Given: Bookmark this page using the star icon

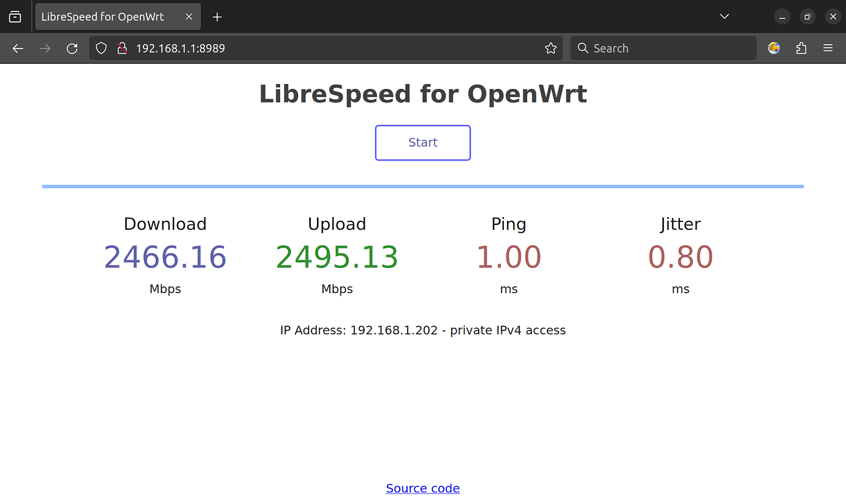Looking at the screenshot, I should click(x=550, y=48).
